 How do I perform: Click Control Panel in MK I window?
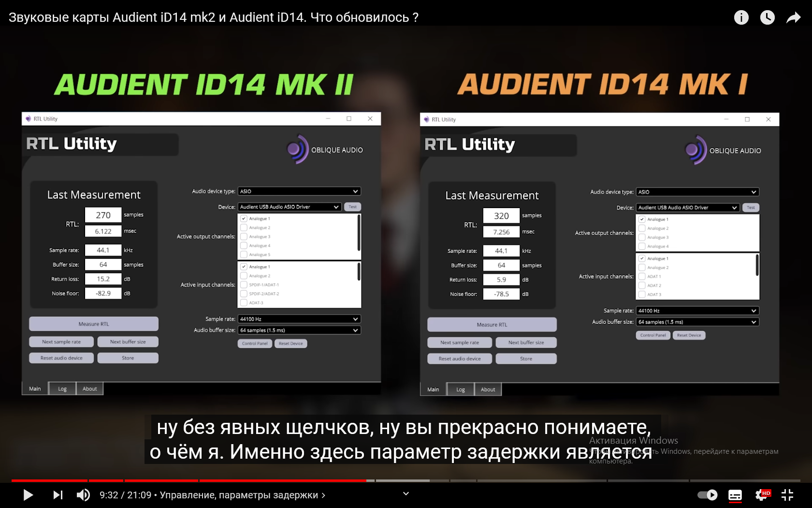point(653,335)
